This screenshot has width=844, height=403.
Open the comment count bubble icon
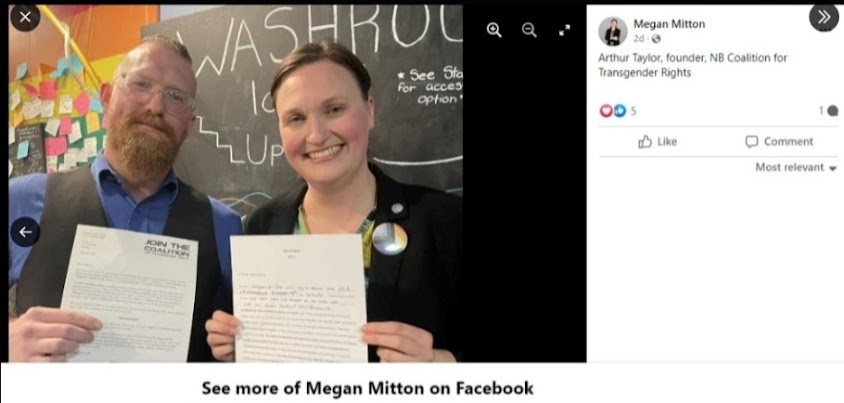pos(832,111)
